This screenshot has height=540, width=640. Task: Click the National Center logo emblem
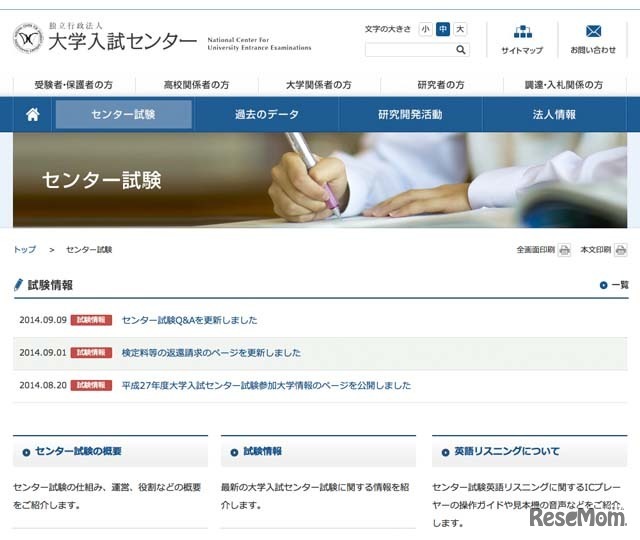[27, 38]
